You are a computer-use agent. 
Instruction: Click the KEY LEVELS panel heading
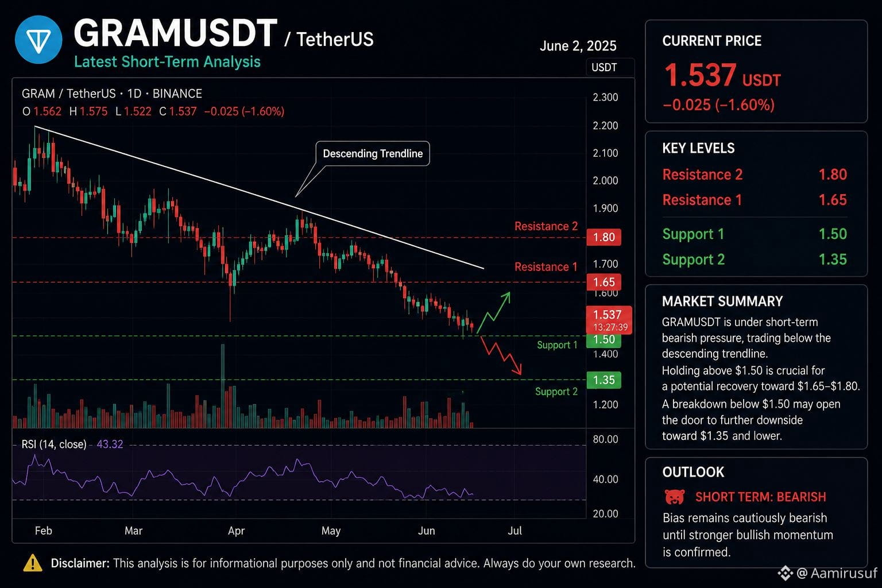pyautogui.click(x=698, y=148)
